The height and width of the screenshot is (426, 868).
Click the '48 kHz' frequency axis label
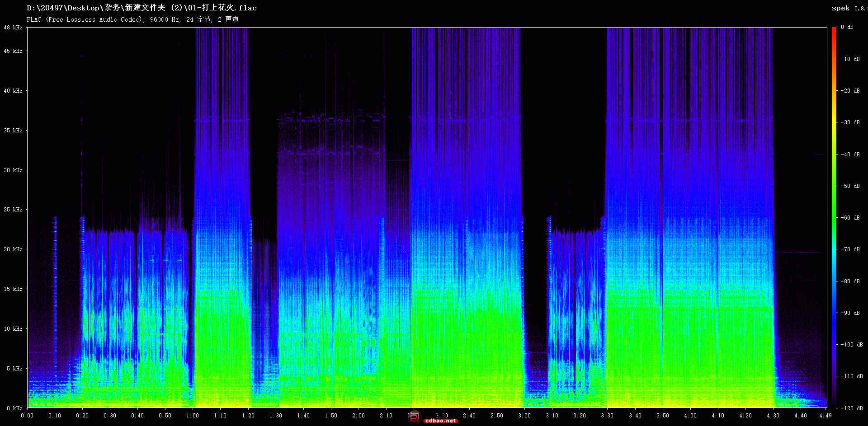(13, 28)
